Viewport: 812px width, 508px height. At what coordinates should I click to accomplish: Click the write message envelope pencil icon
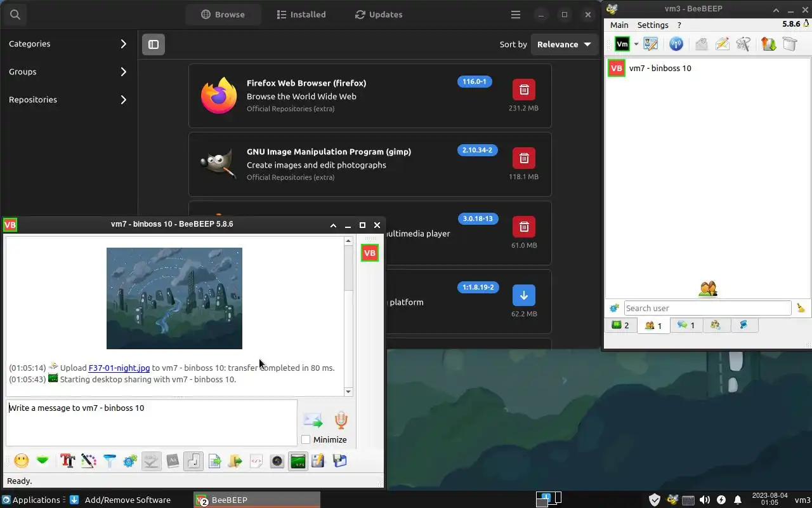click(x=722, y=44)
